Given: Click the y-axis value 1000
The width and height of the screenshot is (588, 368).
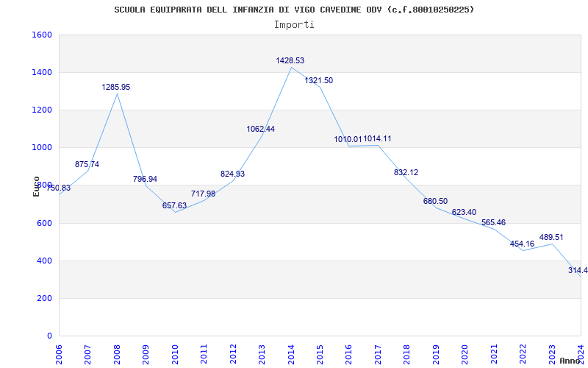Looking at the screenshot, I should pyautogui.click(x=42, y=148).
